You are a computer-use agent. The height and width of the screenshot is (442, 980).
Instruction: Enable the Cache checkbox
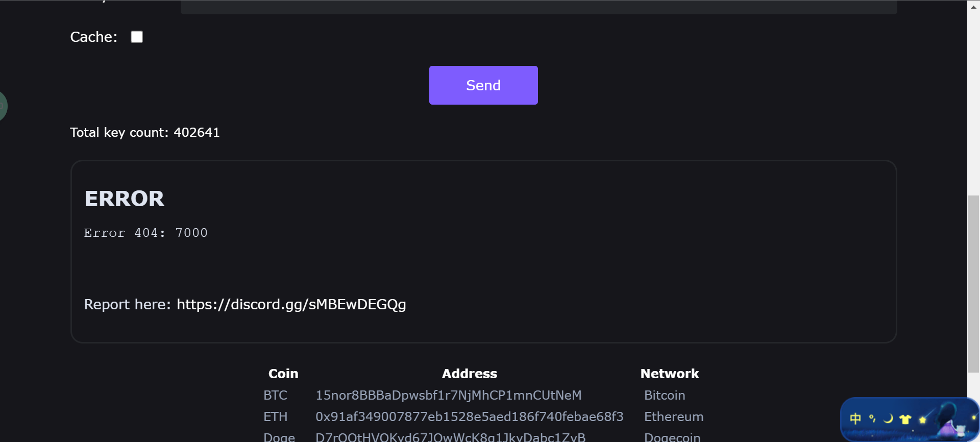[x=137, y=37]
